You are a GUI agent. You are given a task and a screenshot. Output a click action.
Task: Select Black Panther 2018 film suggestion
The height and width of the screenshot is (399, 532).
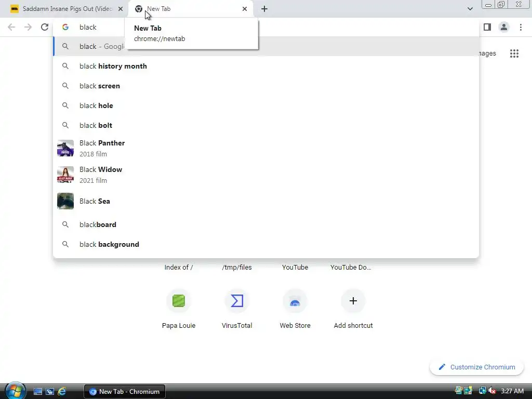pos(267,148)
